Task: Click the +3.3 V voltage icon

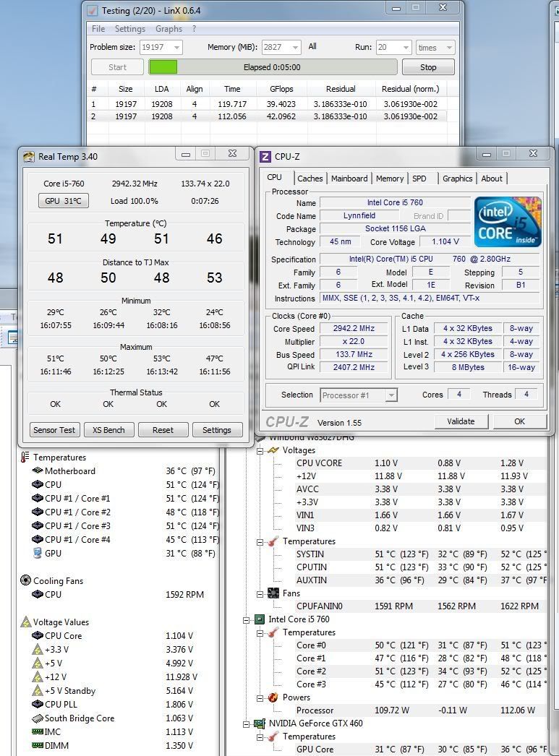Action: tap(37, 650)
